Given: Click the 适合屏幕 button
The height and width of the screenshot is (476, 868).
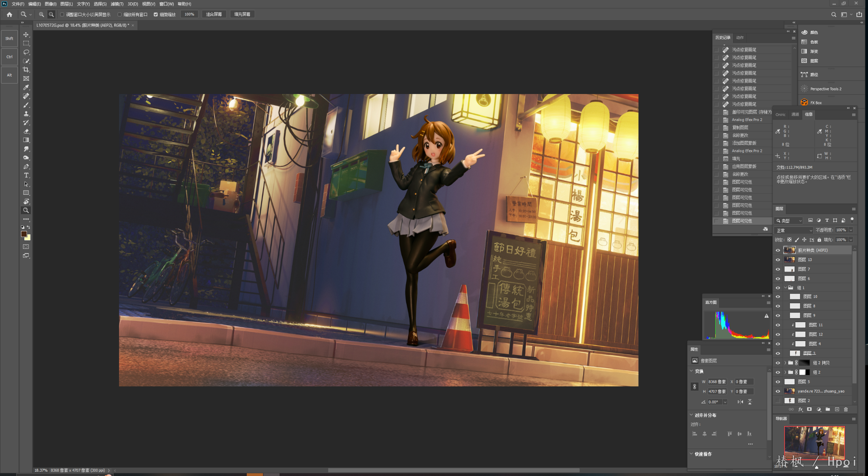Looking at the screenshot, I should (214, 14).
